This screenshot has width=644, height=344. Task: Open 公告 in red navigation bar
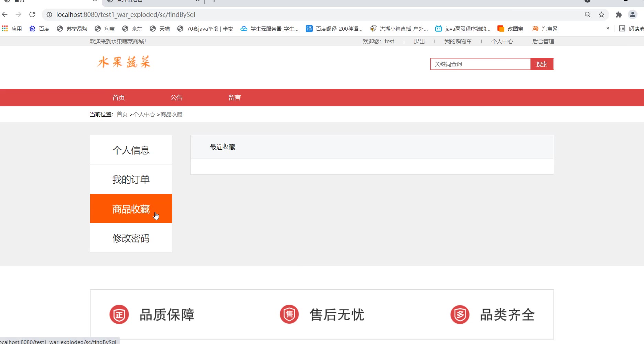click(176, 98)
